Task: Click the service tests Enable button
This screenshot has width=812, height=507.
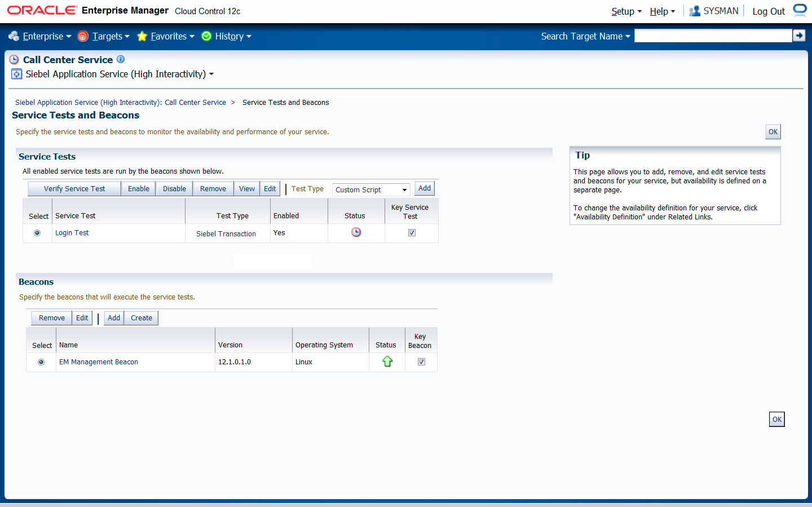Action: [139, 189]
